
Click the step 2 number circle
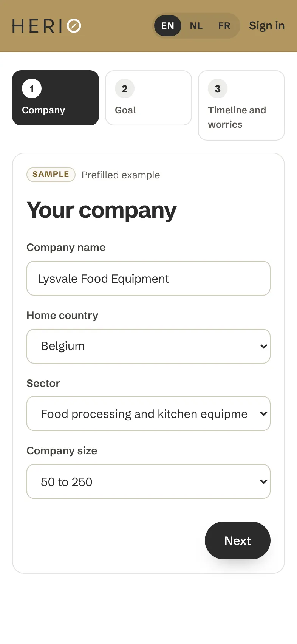pyautogui.click(x=125, y=89)
